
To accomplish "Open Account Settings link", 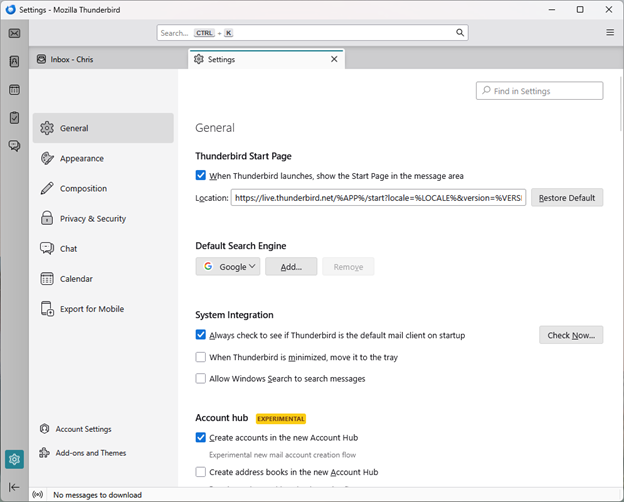I will 76,429.
